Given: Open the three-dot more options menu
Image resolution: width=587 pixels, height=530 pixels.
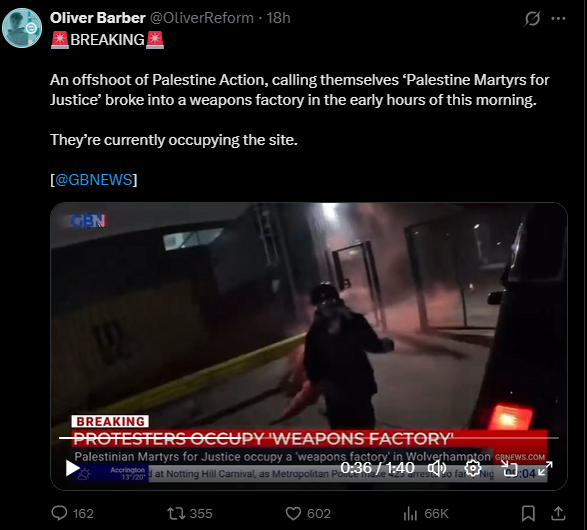Looking at the screenshot, I should (x=558, y=18).
